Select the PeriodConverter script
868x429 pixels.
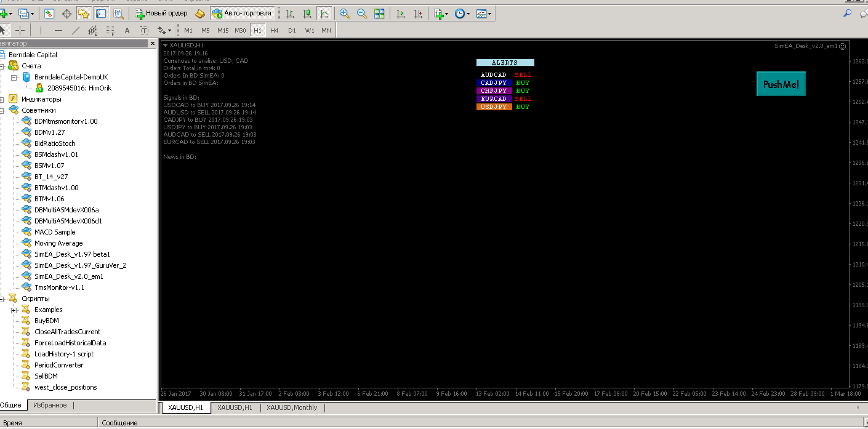click(x=58, y=365)
